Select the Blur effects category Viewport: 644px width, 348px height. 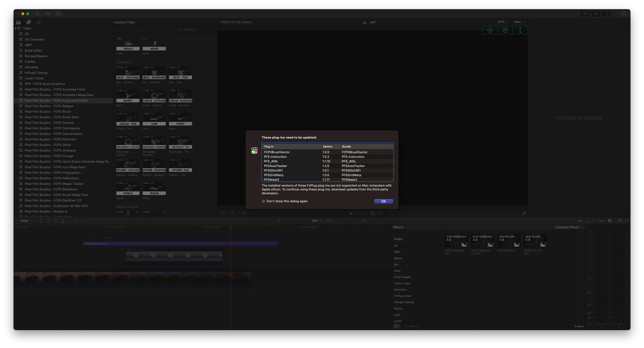point(396,265)
